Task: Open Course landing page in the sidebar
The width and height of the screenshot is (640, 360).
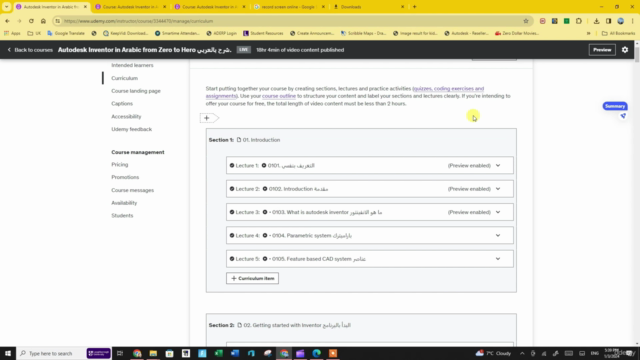Action: point(136,91)
